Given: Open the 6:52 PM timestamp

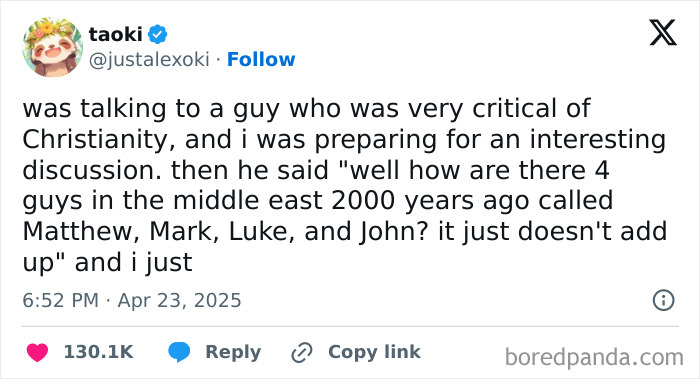Looking at the screenshot, I should coord(61,300).
